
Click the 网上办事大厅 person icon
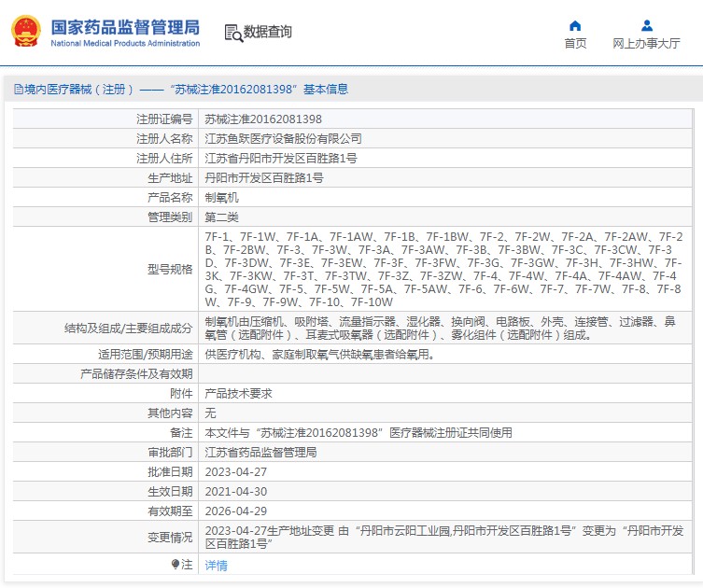pos(646,25)
